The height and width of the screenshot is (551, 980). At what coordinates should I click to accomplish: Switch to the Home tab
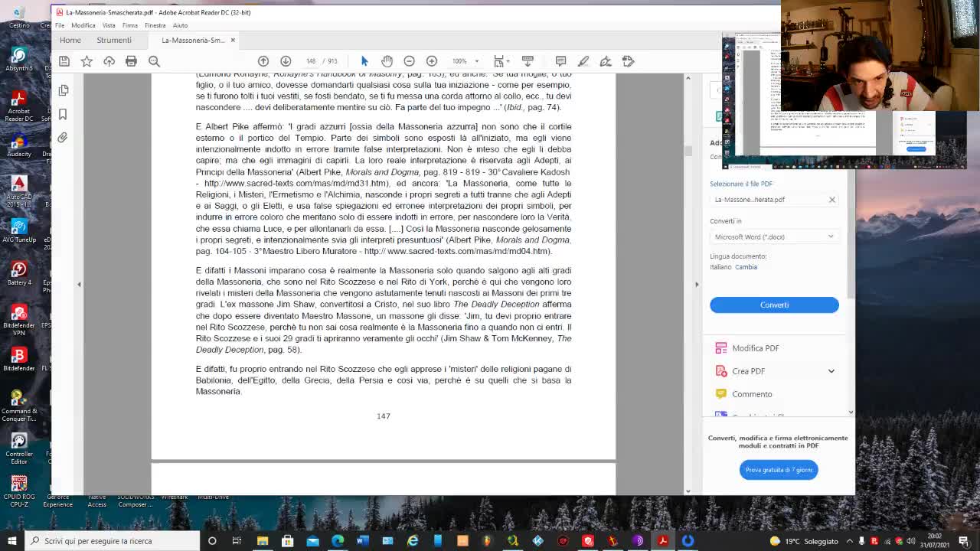[x=70, y=40]
